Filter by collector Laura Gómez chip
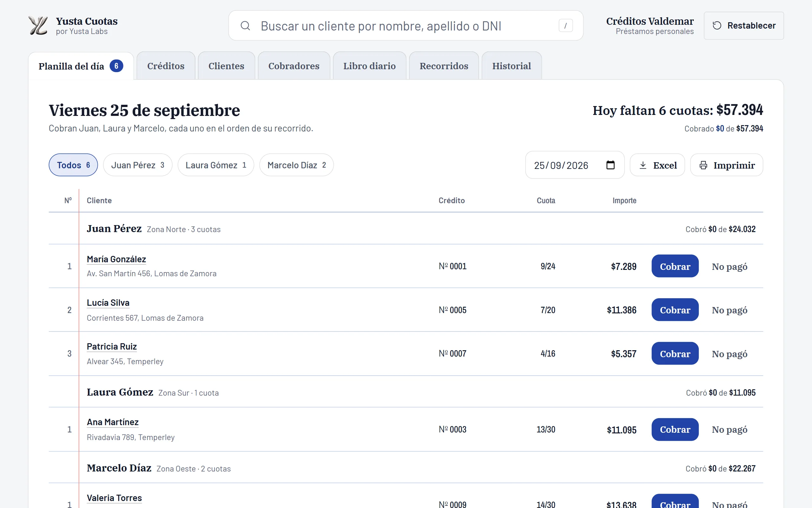The height and width of the screenshot is (508, 812). pyautogui.click(x=216, y=165)
